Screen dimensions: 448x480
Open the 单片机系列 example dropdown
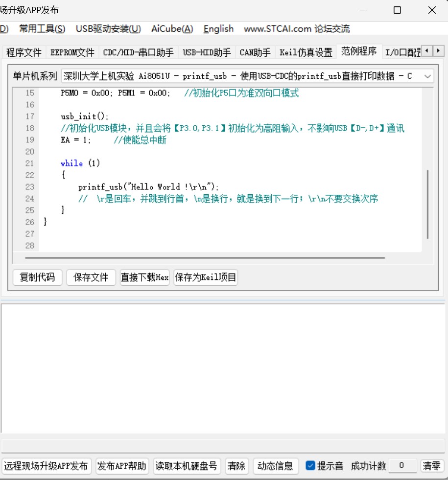point(428,76)
